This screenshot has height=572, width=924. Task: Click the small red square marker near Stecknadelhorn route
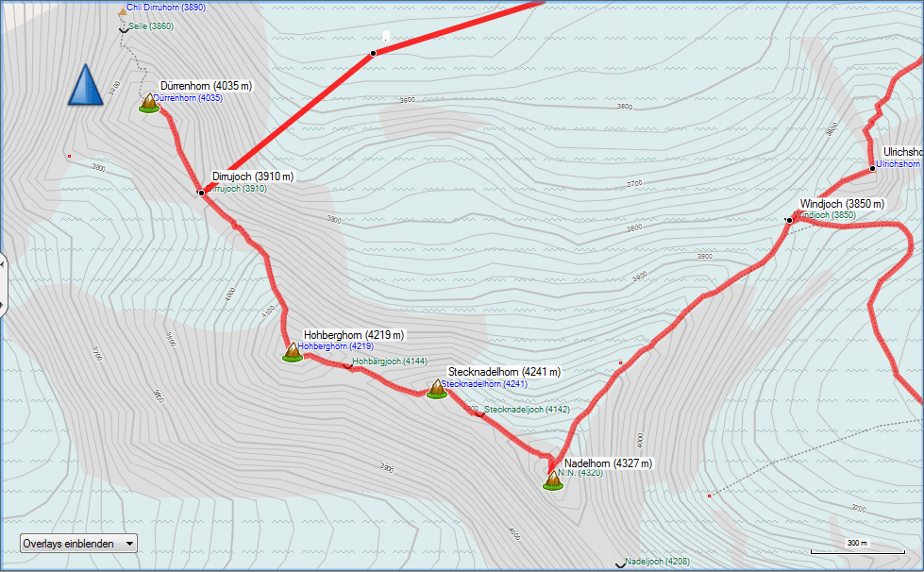620,362
